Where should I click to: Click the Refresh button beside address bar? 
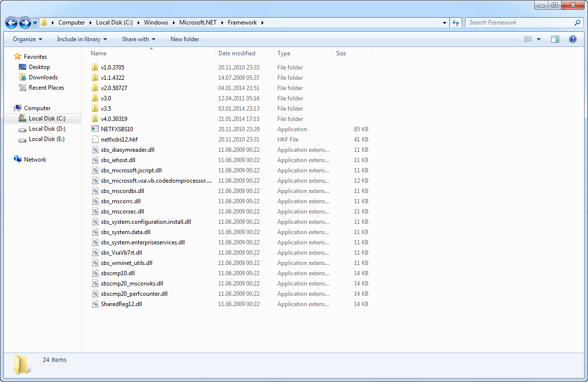(x=456, y=23)
